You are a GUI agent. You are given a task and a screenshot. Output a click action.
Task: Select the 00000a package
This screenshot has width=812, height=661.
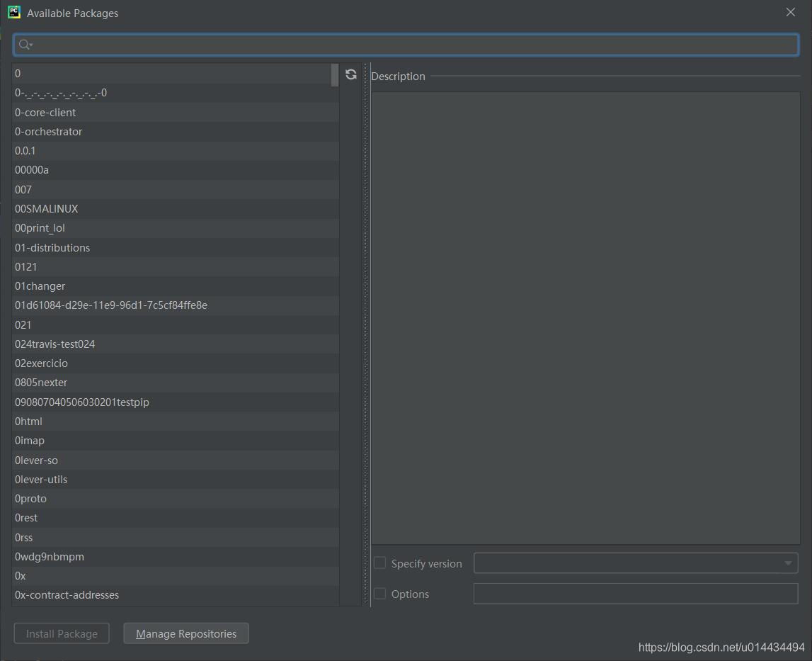coord(176,170)
